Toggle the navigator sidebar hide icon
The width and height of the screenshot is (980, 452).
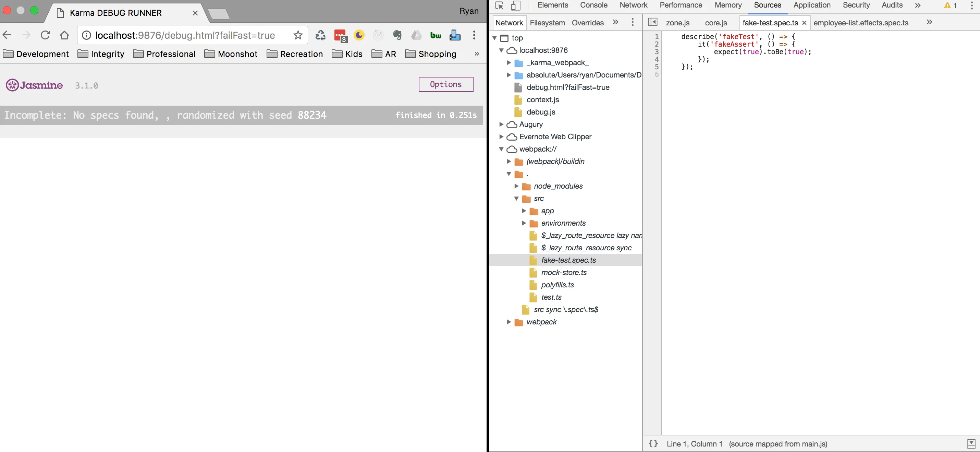click(x=652, y=22)
